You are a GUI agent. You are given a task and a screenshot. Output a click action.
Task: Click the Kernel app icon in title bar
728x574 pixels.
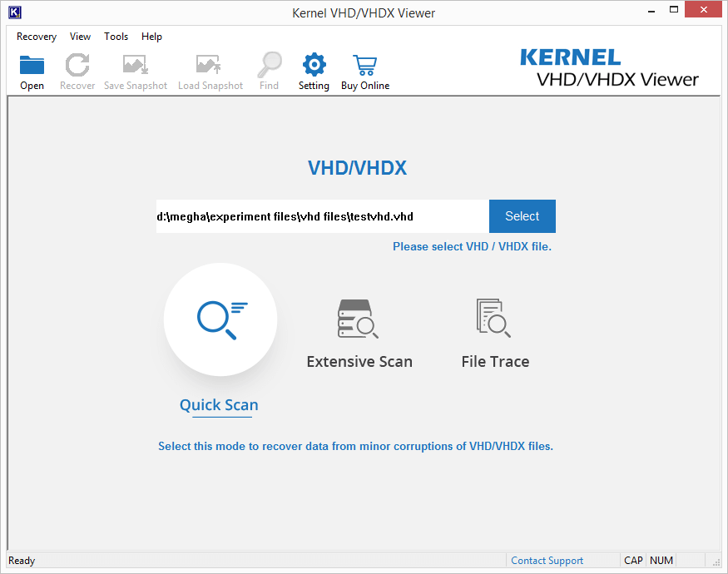coord(15,12)
